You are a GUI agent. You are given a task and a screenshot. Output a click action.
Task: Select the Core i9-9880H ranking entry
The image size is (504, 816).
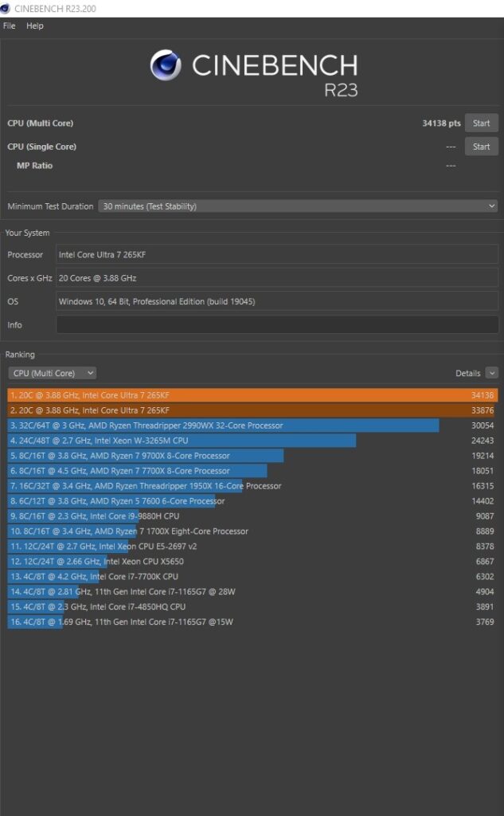click(x=252, y=516)
